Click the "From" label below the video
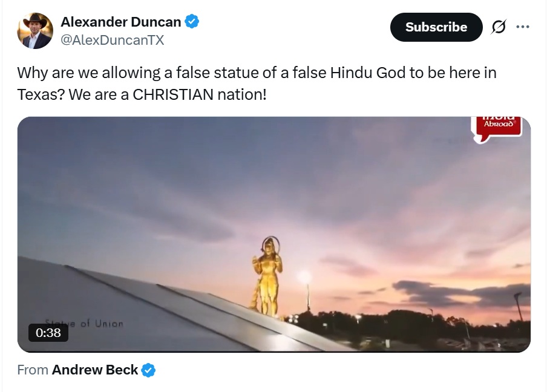 coord(33,370)
